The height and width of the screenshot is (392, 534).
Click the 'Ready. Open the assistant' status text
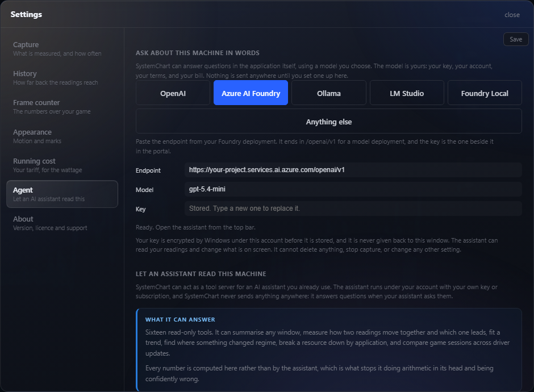[x=195, y=227]
